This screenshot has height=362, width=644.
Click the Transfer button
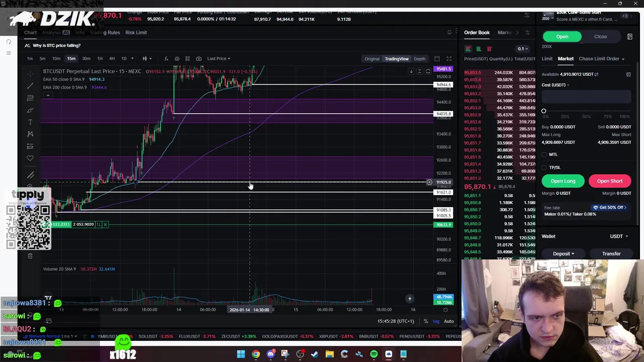(x=611, y=254)
